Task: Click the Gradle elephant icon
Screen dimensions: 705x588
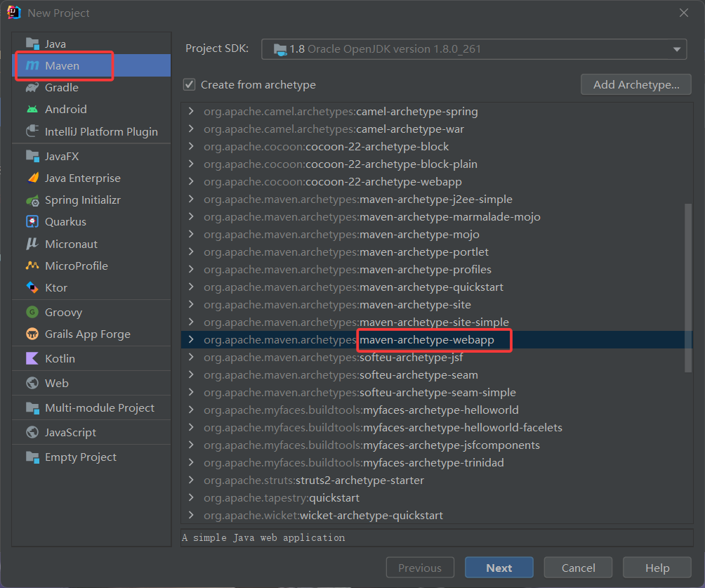Action: [x=32, y=87]
